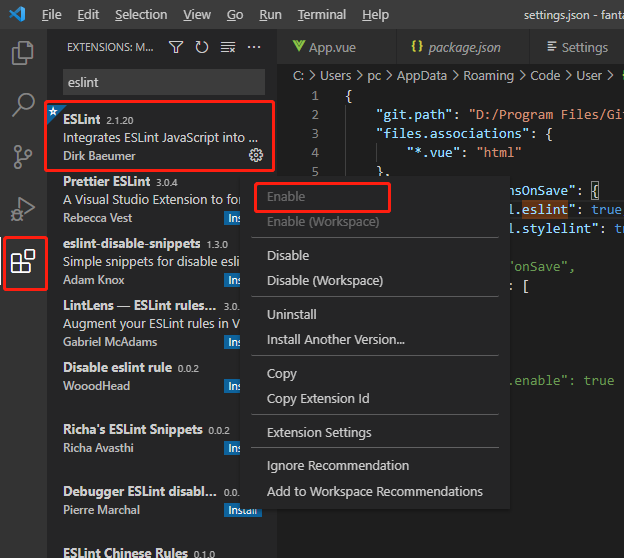Image resolution: width=624 pixels, height=558 pixels.
Task: Open the Search view in activity bar
Action: pyautogui.click(x=23, y=105)
